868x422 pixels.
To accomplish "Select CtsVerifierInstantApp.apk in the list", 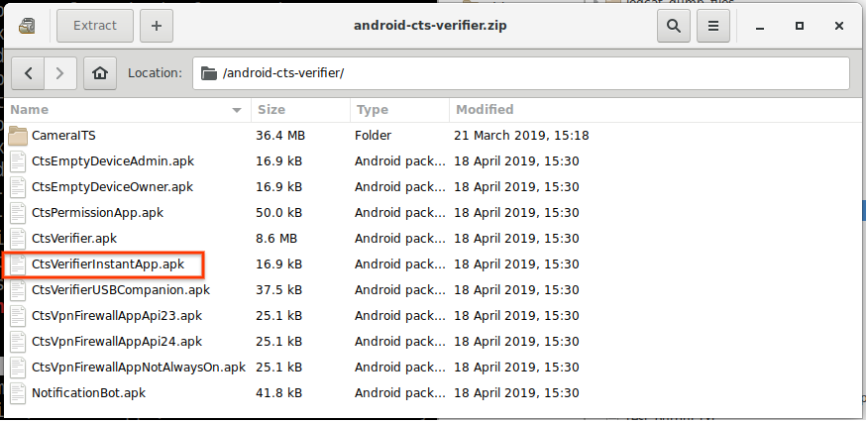I will (108, 264).
